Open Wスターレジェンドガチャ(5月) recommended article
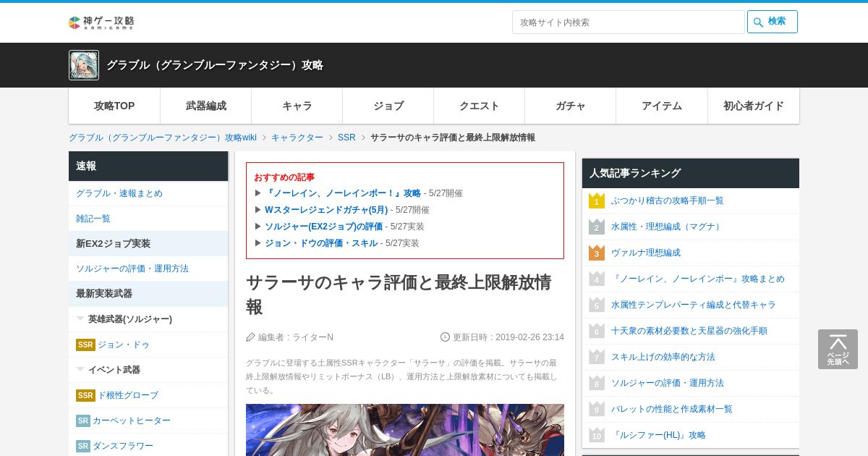 (x=326, y=210)
